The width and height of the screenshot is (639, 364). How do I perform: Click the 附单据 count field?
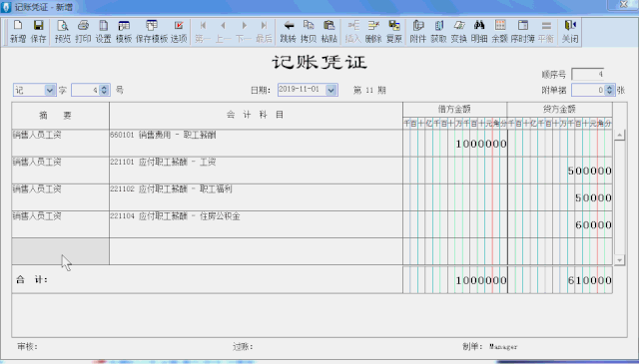tap(588, 90)
